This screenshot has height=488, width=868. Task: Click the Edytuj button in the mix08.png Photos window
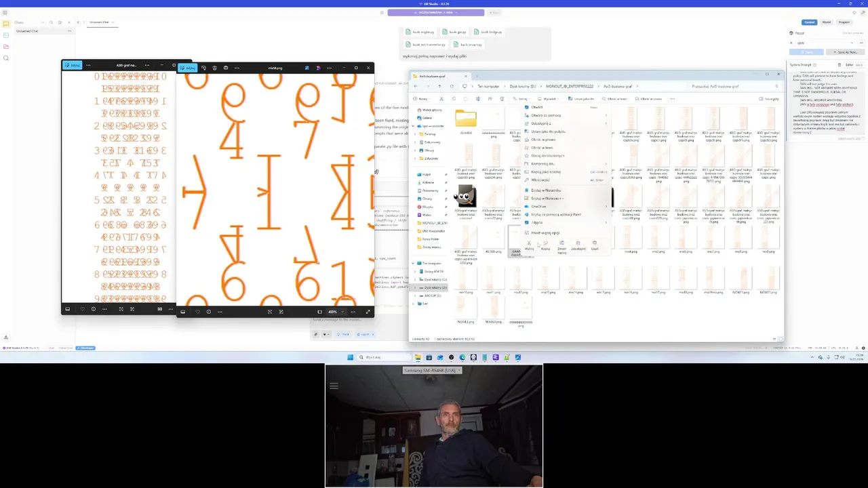(x=188, y=68)
